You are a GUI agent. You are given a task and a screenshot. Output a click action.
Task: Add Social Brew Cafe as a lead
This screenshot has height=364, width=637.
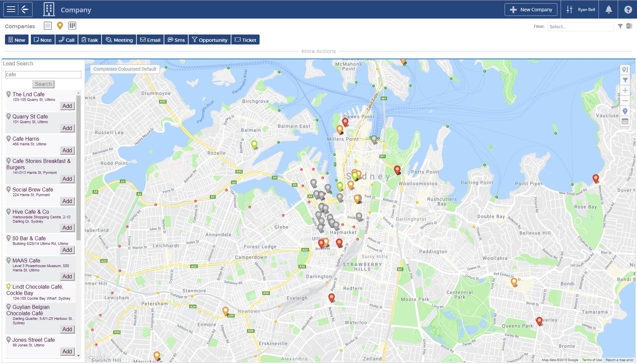pos(67,201)
